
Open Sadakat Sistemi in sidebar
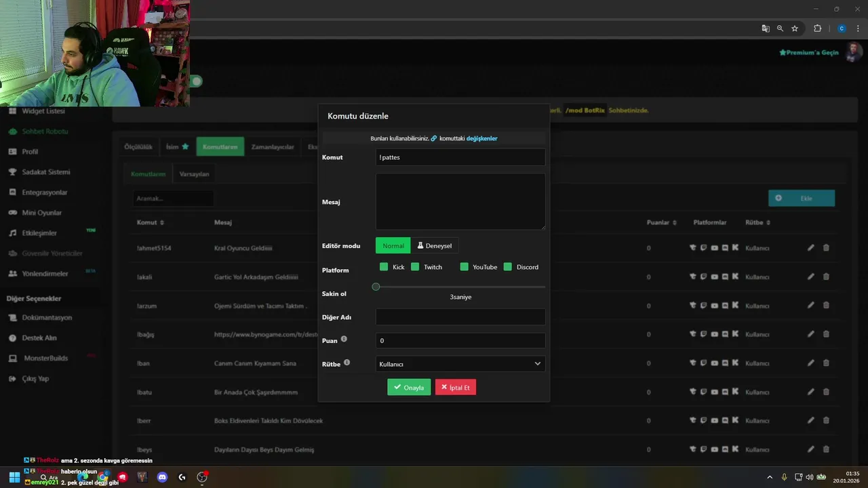[45, 172]
